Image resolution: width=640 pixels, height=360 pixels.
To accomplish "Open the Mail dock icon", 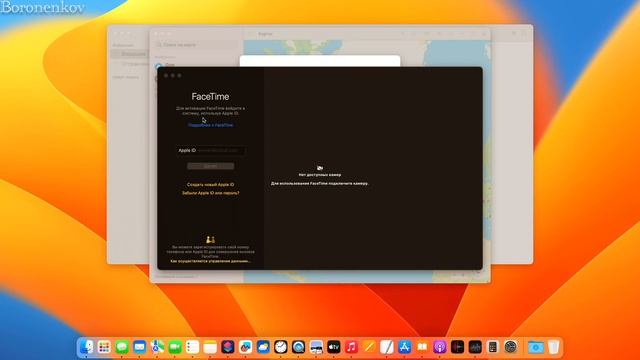I will click(x=140, y=347).
